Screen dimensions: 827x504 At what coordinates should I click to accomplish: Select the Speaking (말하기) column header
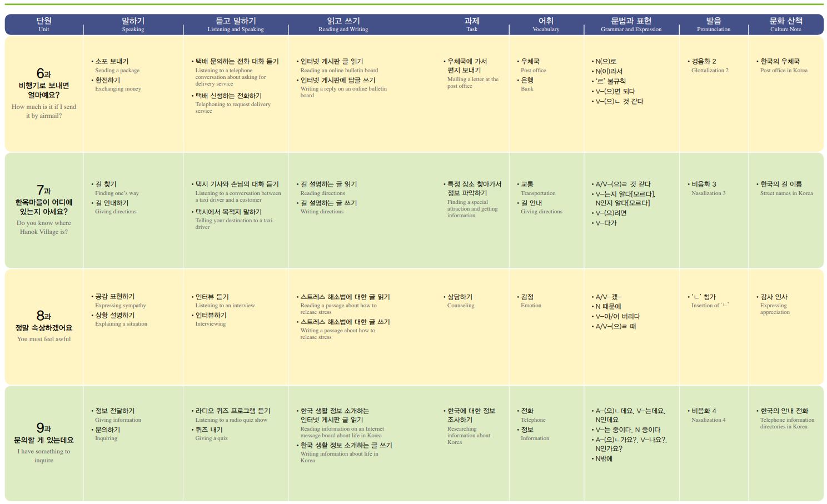coord(133,24)
